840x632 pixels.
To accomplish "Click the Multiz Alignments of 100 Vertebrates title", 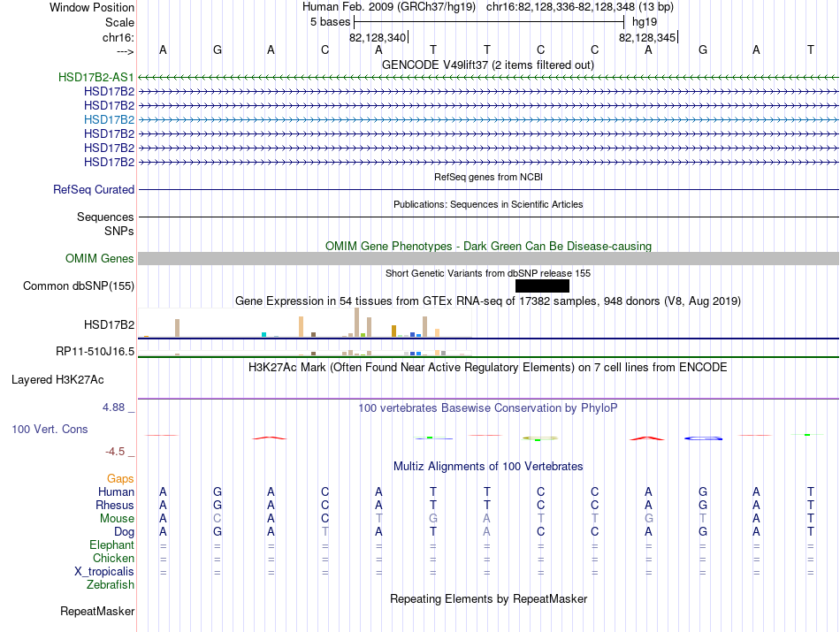I will (x=488, y=467).
